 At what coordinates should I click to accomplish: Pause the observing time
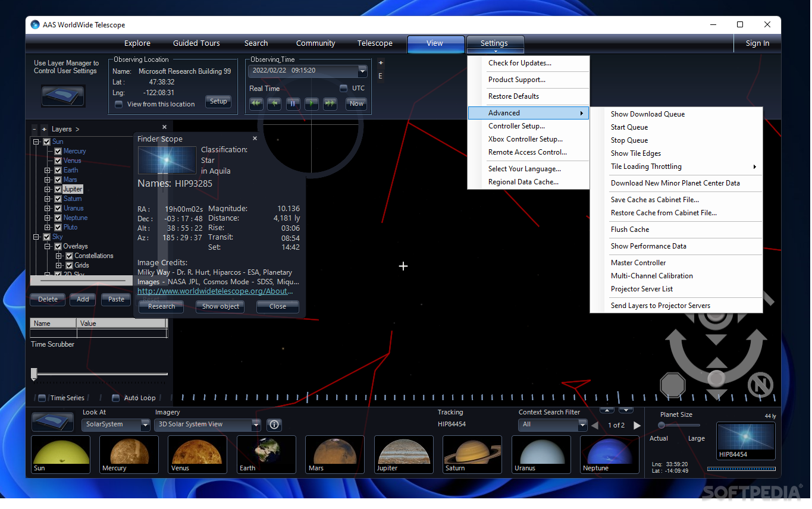click(x=293, y=103)
